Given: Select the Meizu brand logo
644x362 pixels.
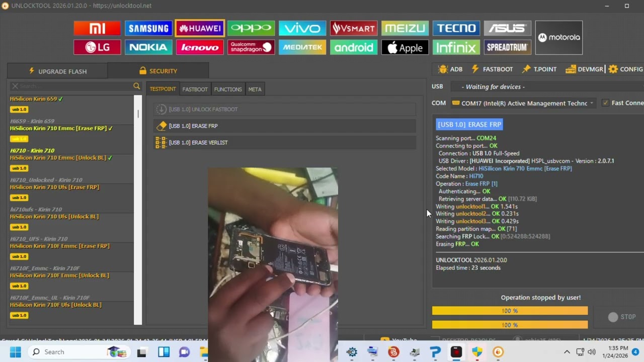Looking at the screenshot, I should [405, 28].
